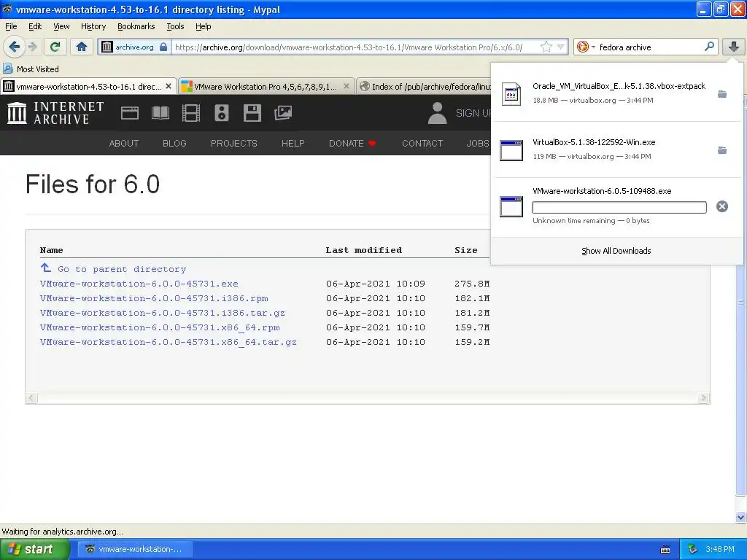The width and height of the screenshot is (747, 560).
Task: Click the Forward arrow button
Action: 32,47
